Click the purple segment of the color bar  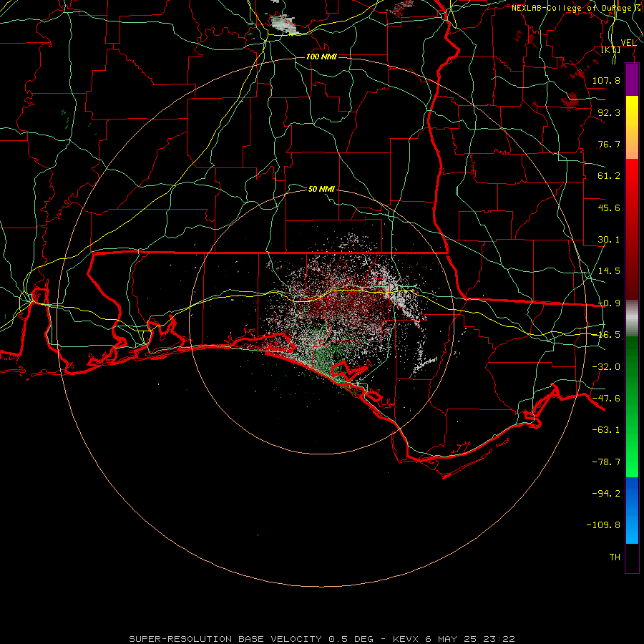(632, 79)
